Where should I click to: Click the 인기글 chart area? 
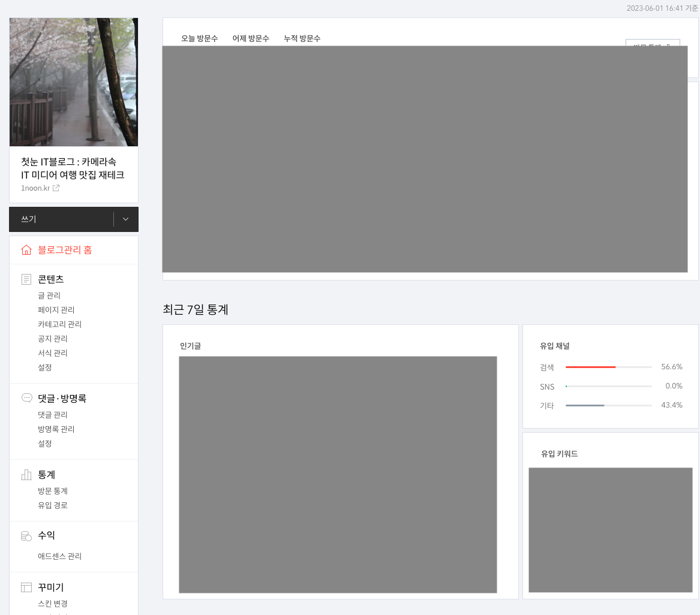338,474
